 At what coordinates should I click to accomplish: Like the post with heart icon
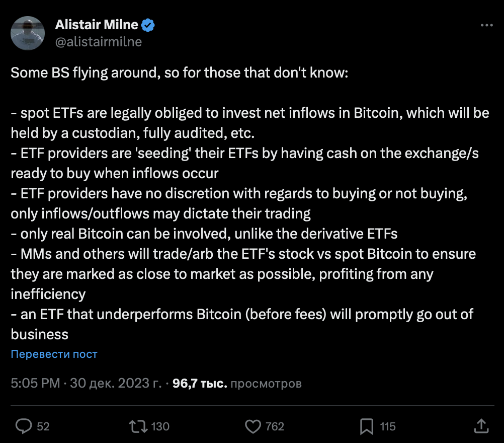tap(253, 426)
